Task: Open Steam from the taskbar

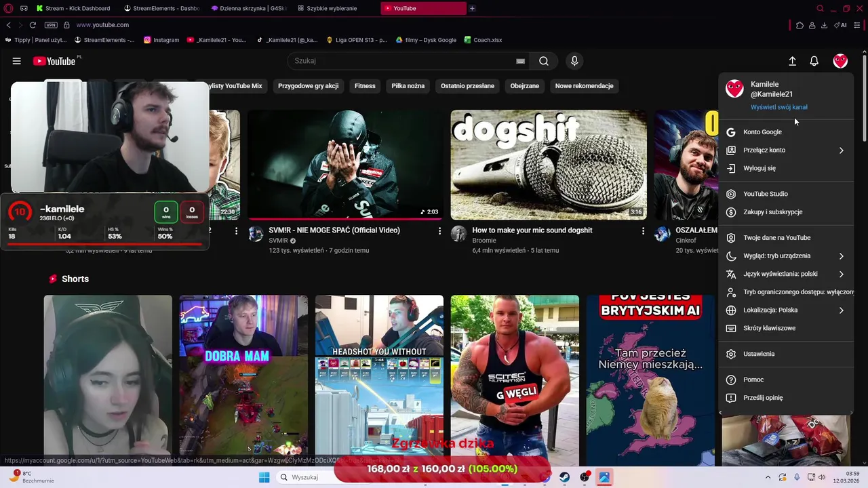Action: pos(564,477)
